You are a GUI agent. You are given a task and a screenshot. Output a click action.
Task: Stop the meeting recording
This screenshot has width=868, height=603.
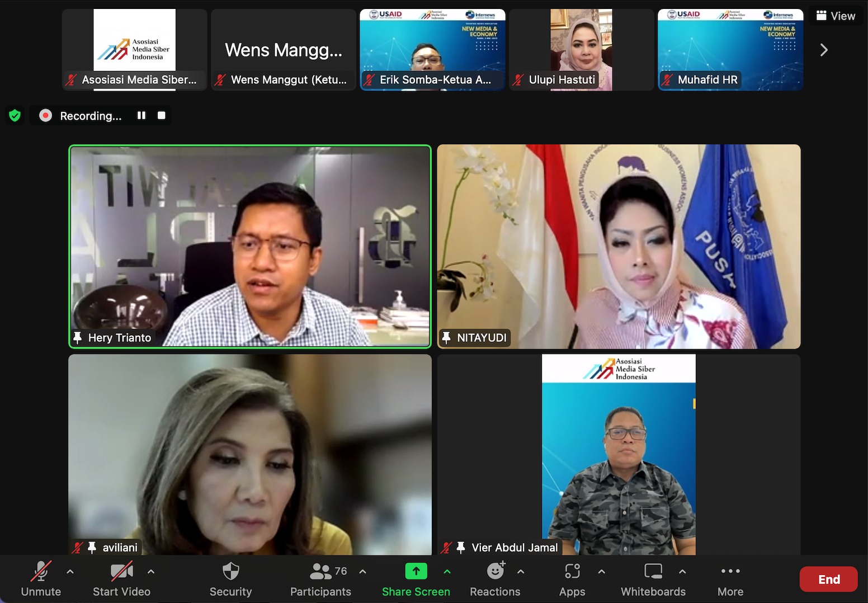162,115
